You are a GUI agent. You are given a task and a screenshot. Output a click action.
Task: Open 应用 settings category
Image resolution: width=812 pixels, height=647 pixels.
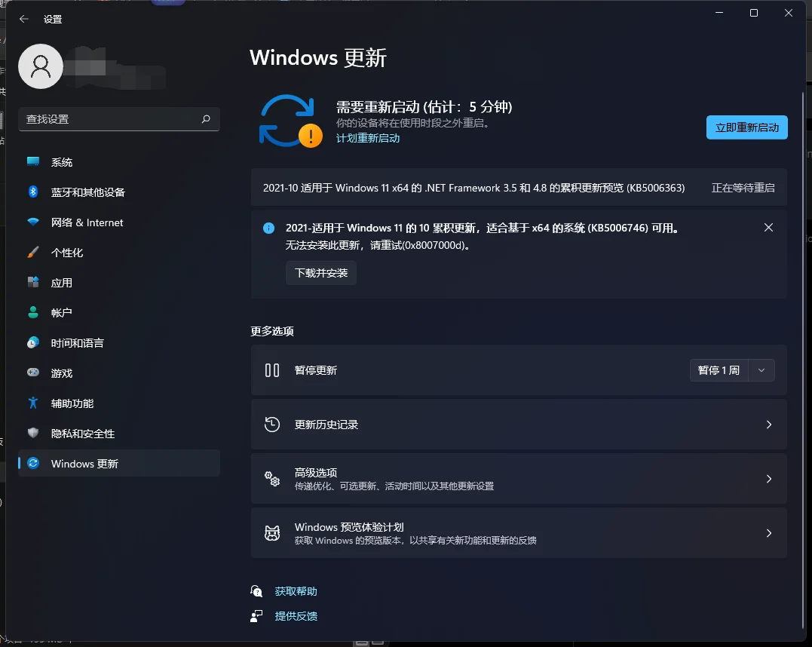[x=119, y=282]
